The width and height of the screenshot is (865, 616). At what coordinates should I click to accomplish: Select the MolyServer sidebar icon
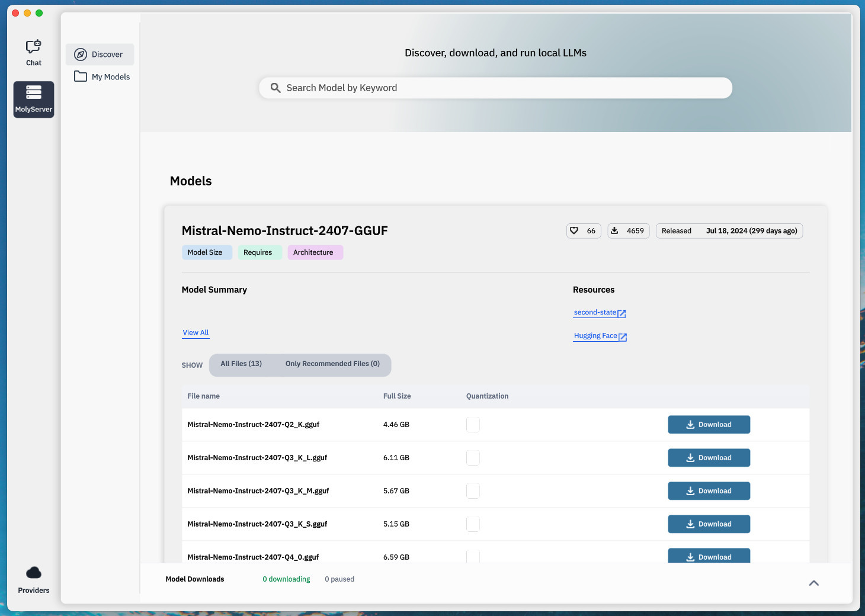point(34,93)
